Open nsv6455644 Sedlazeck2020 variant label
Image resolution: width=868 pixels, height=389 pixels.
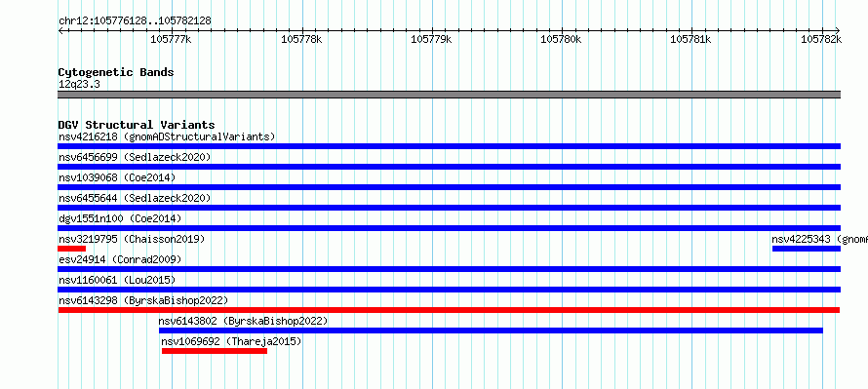click(135, 198)
